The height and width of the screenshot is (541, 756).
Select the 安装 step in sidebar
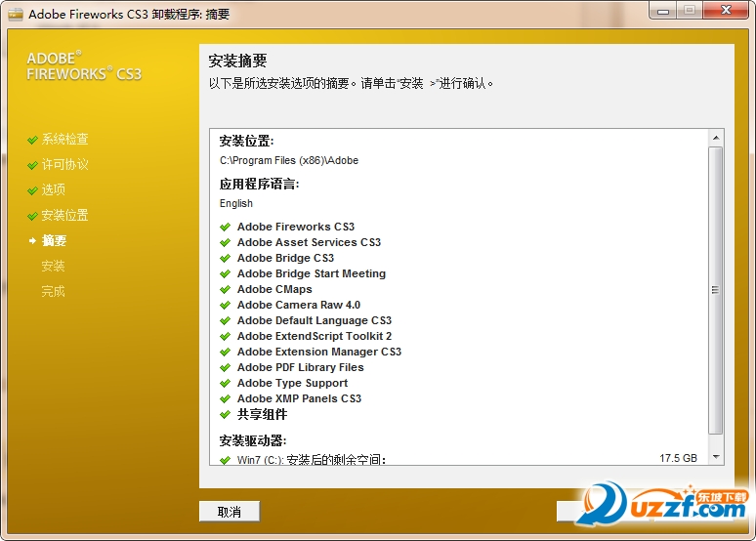pos(53,266)
